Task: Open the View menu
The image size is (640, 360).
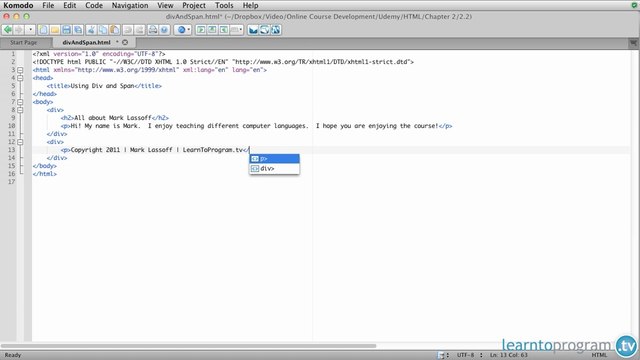Action: click(x=165, y=5)
